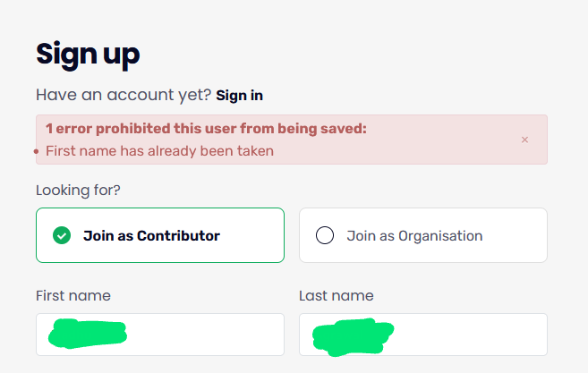
Task: Click the 'Join as Contributor' bold text
Action: coord(151,236)
